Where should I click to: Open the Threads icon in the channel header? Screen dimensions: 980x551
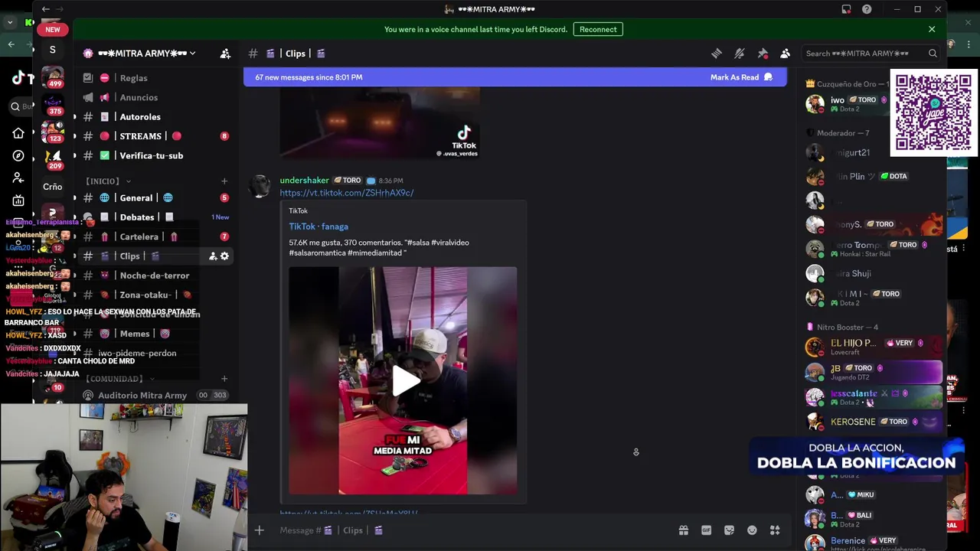[717, 54]
